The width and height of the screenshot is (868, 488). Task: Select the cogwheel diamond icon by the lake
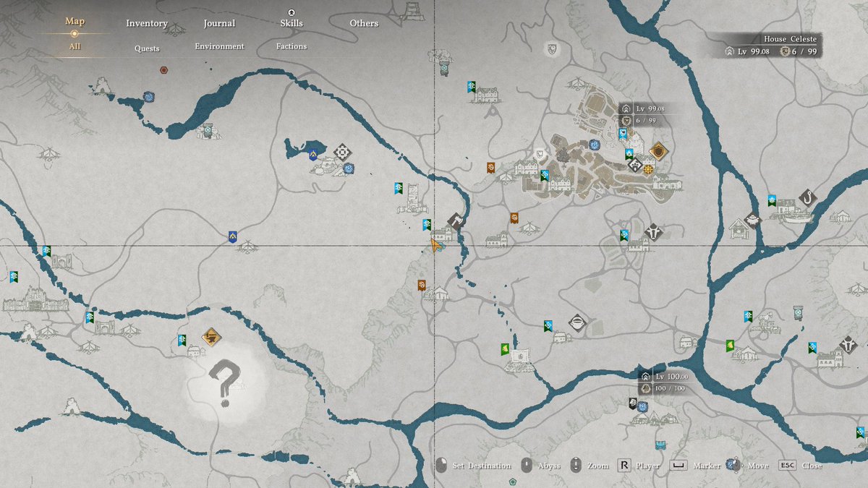click(x=342, y=152)
